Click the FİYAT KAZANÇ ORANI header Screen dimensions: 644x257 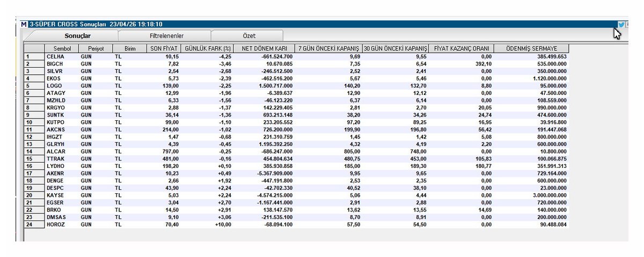coord(462,49)
